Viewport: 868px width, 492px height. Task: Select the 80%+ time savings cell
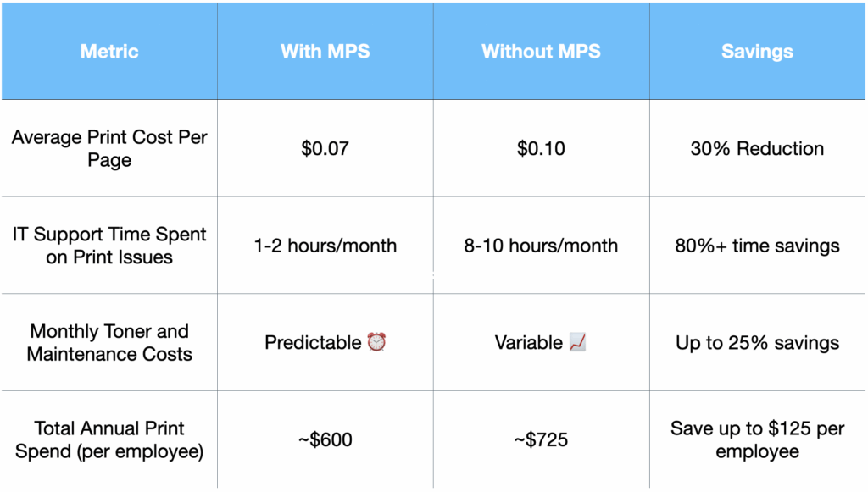(757, 246)
